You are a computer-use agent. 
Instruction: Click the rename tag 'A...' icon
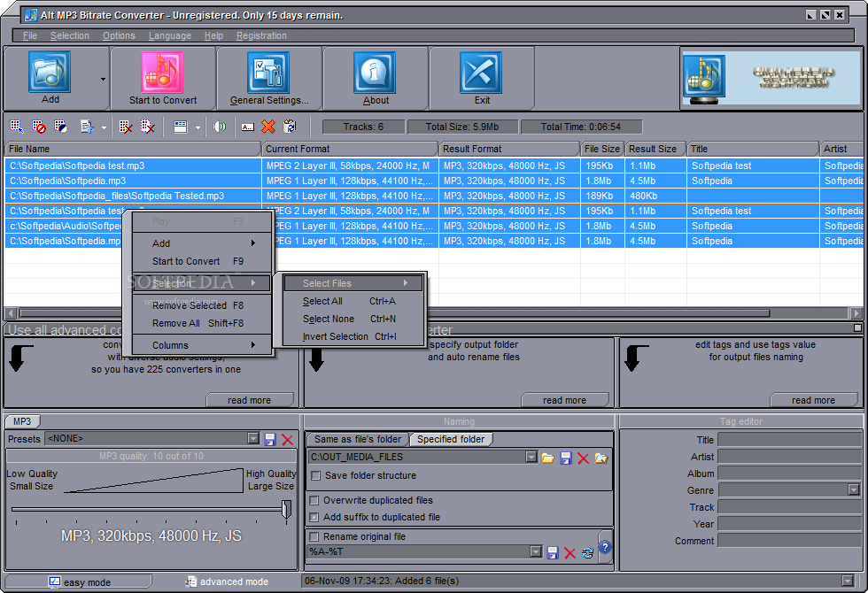[x=247, y=127]
